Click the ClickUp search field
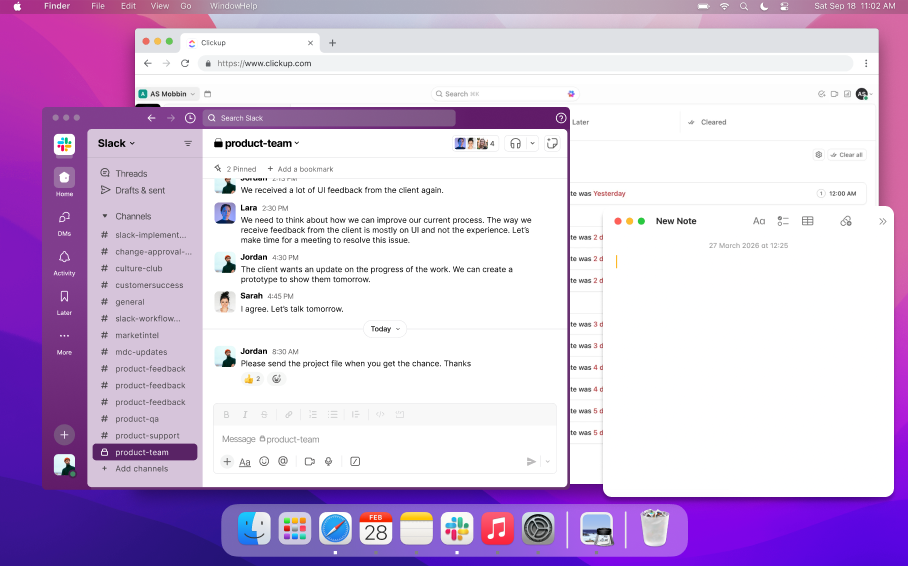 tap(505, 94)
